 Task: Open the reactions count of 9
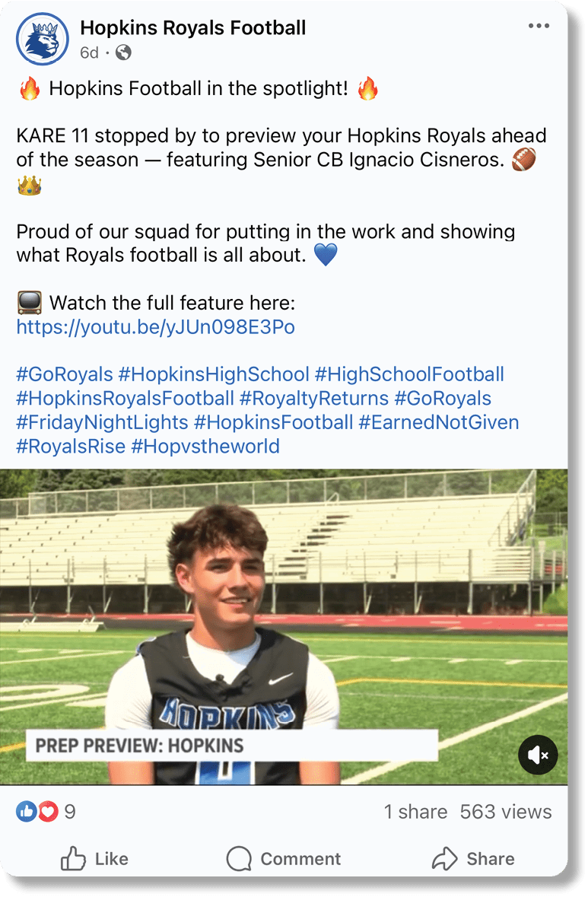pyautogui.click(x=69, y=812)
